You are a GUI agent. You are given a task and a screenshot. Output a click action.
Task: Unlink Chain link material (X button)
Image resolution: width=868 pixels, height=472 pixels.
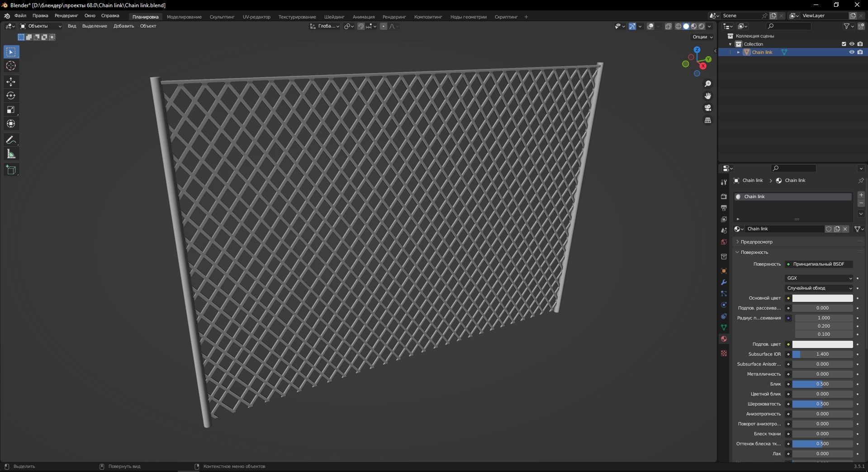pos(845,229)
